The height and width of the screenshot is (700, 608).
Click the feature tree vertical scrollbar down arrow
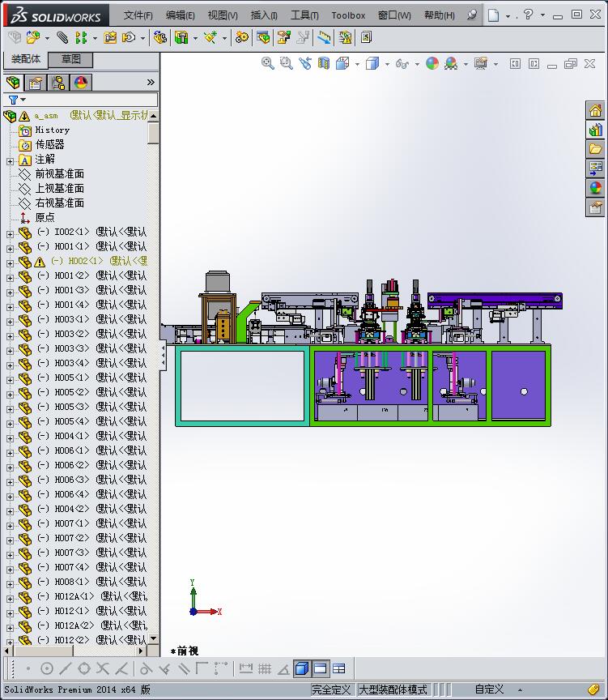(x=154, y=638)
